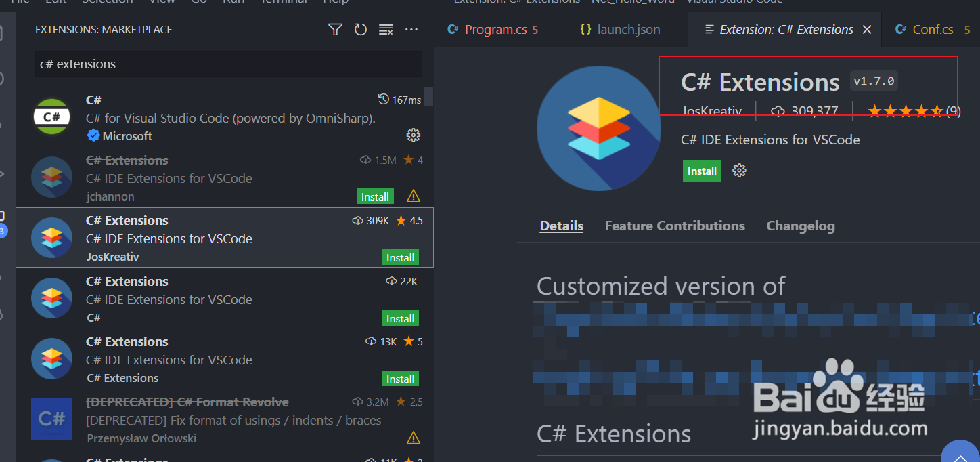Click the verified Microsoft publisher label
980x462 pixels.
pos(120,136)
